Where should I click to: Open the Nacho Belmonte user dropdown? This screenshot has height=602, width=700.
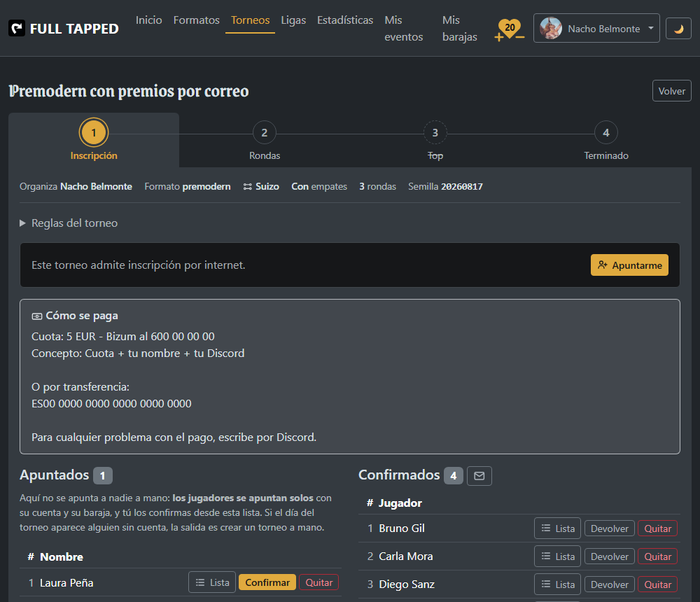coord(596,29)
